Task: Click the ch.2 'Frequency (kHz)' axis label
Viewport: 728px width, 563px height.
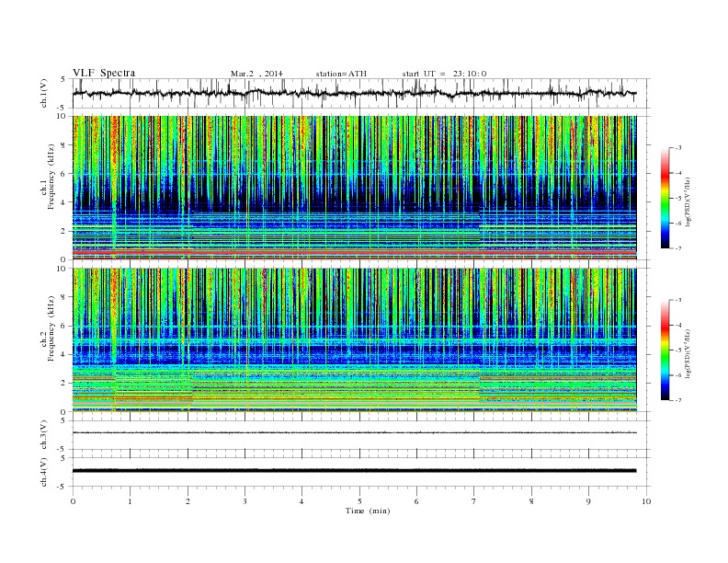Action: 51,328
